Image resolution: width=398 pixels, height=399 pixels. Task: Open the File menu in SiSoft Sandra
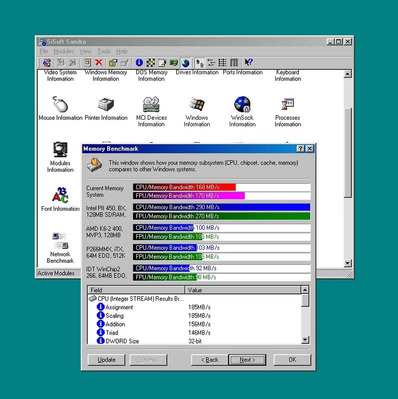[44, 51]
